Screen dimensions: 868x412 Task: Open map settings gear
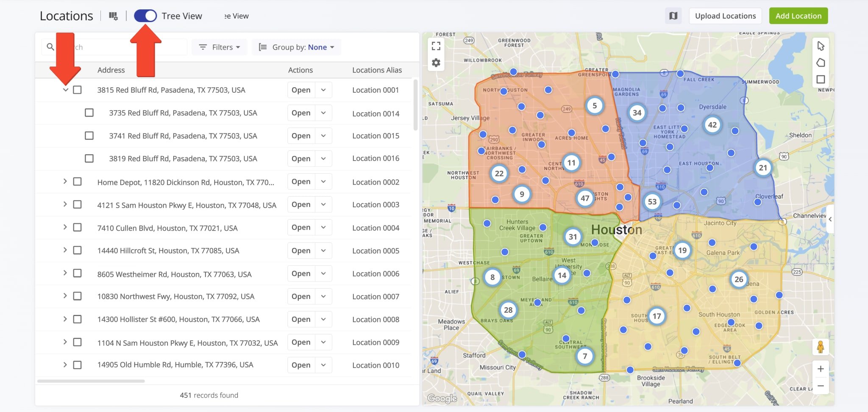point(436,63)
